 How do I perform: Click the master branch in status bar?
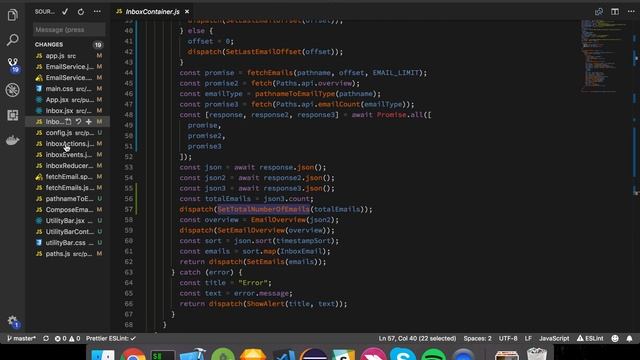coord(22,339)
